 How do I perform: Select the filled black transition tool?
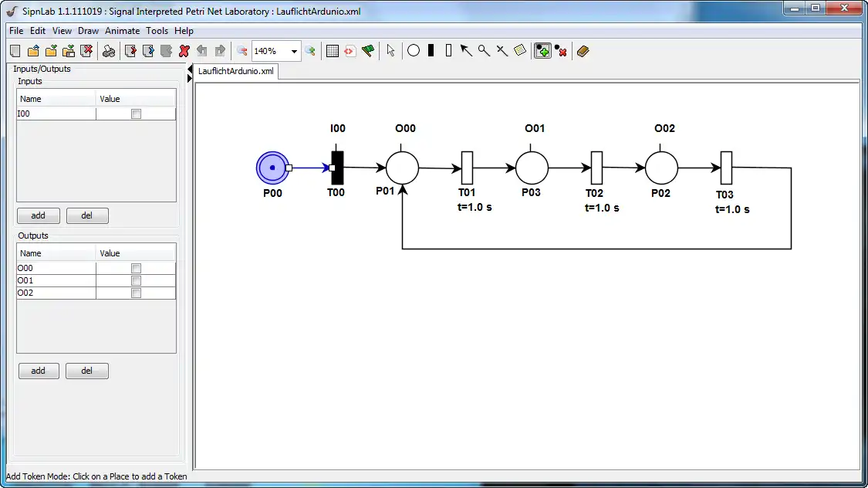431,51
